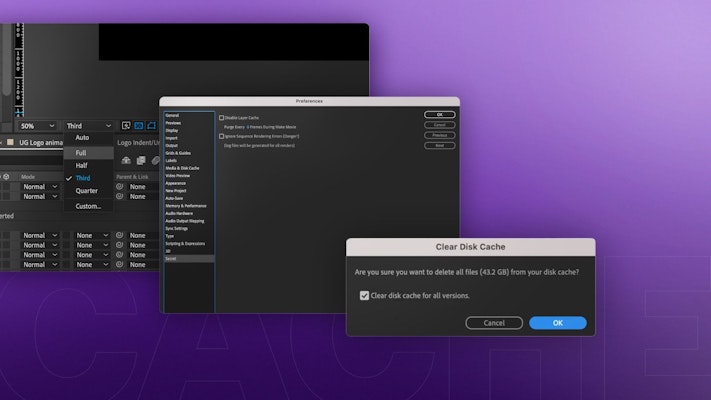Click the pick whip spiral in Parent & Link row
The width and height of the screenshot is (711, 400).
pos(119,186)
